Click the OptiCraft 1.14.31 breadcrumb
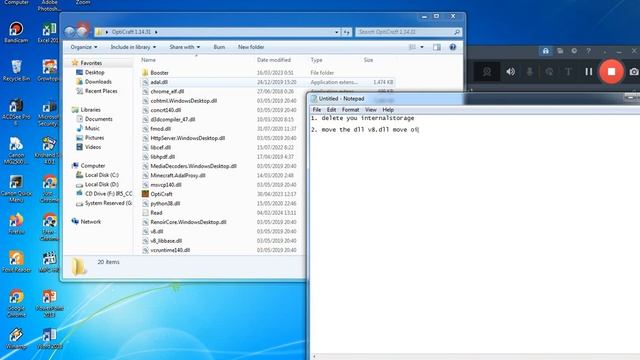This screenshot has width=640, height=360. point(131,32)
